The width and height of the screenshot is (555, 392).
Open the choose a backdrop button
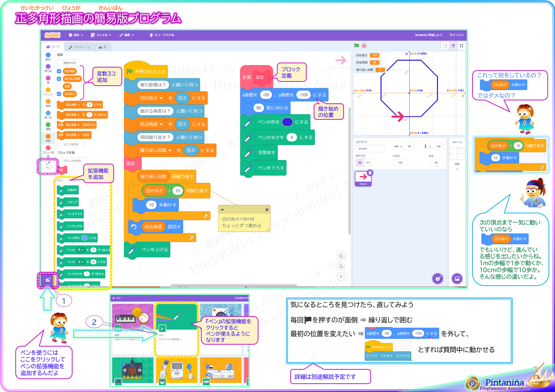[457, 279]
